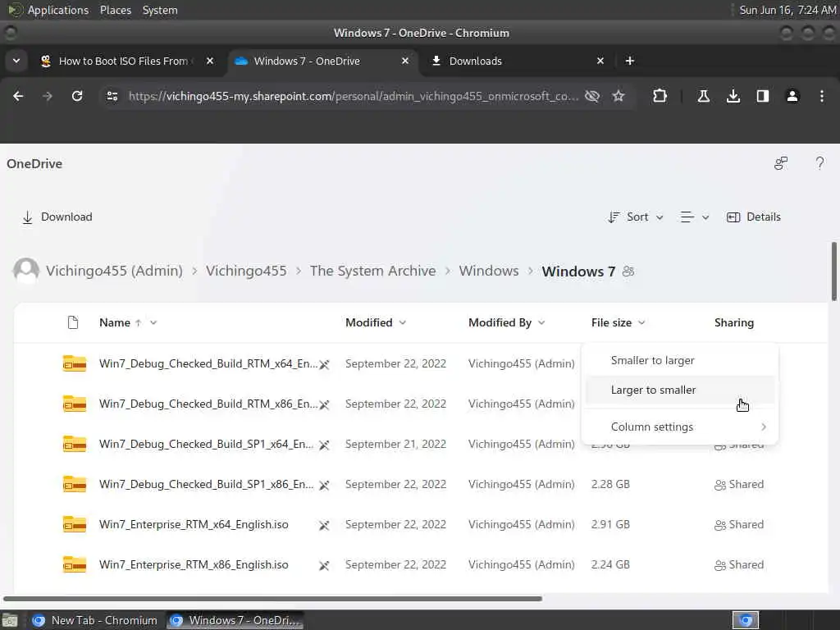Close the How to Boot ISO Files tab
This screenshot has width=840, height=630.
pyautogui.click(x=210, y=61)
